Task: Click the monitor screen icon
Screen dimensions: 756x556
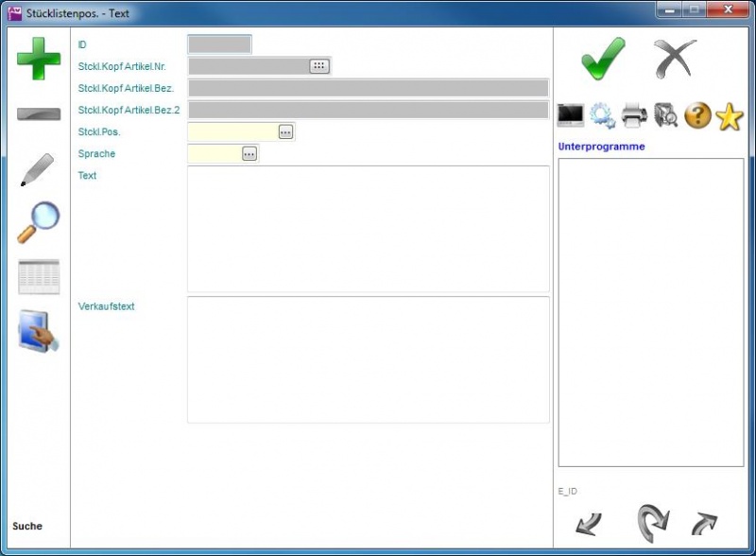Action: 571,115
